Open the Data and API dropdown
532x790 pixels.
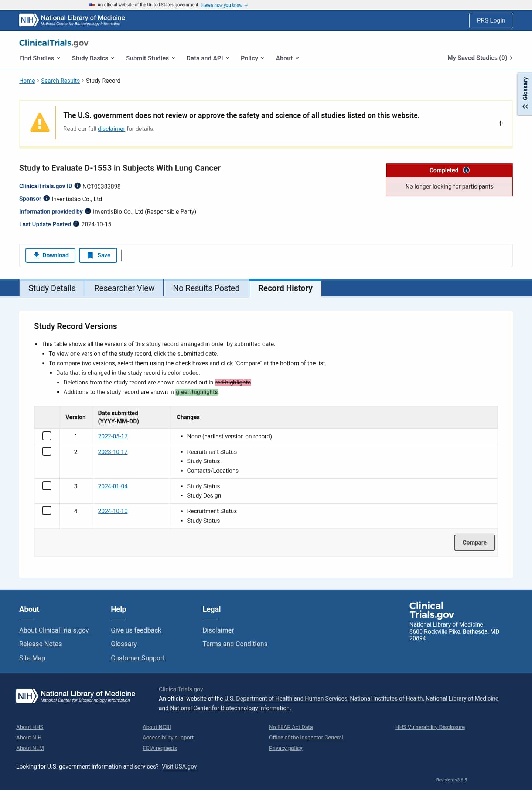(x=208, y=58)
